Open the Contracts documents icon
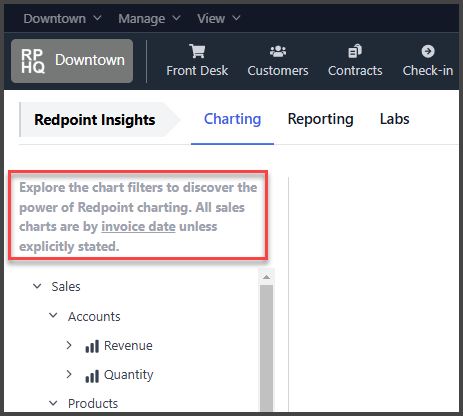Viewport: 463px width, 416px height. point(355,51)
